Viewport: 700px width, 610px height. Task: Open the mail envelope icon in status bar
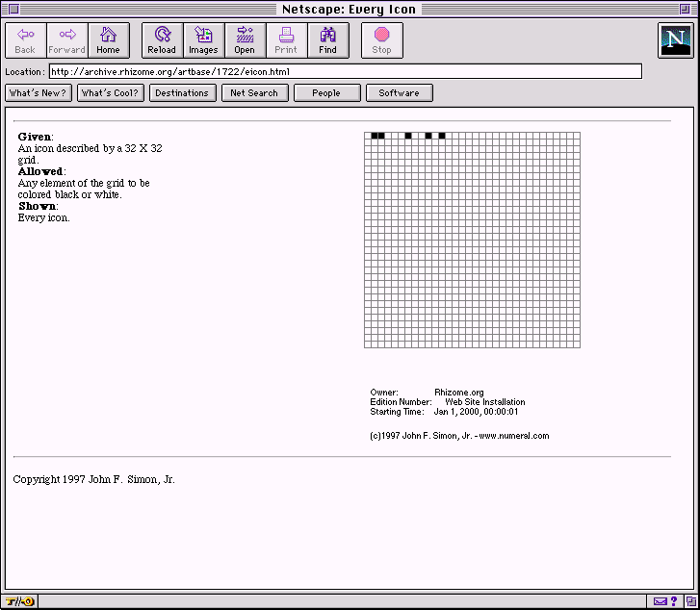[660, 601]
